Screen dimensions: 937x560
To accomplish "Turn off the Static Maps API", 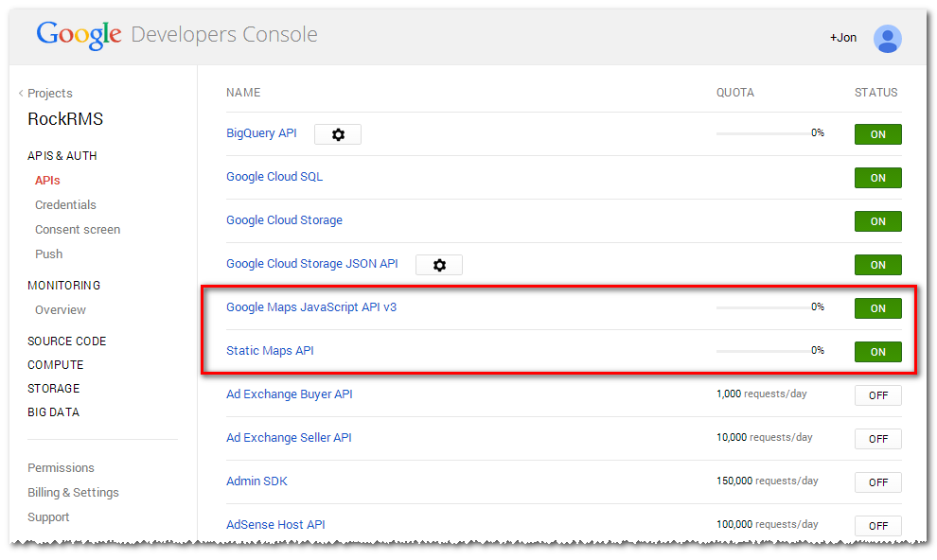I will coord(877,352).
